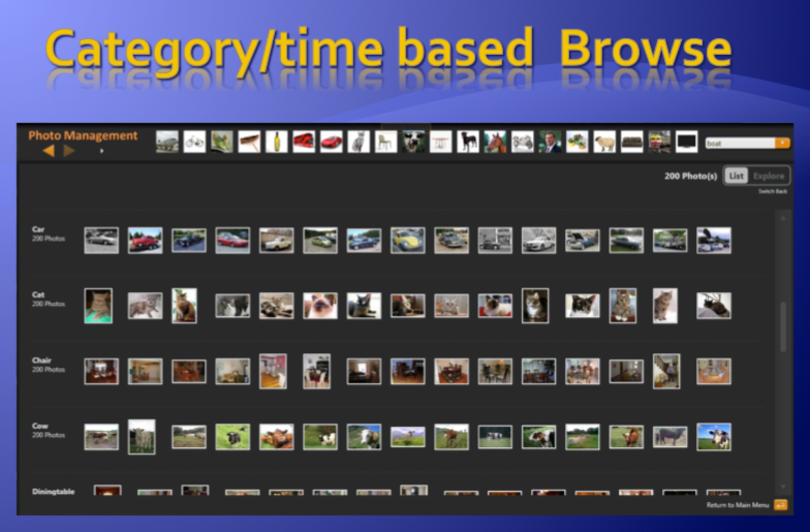Click the 'Diningtable' row label
The width and height of the screenshot is (810, 532).
53,492
